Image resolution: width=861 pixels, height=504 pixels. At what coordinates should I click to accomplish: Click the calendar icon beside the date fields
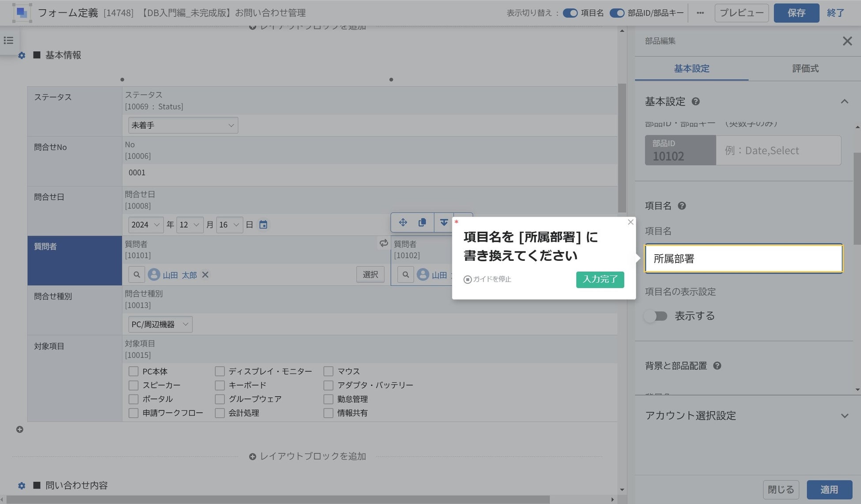[263, 225]
